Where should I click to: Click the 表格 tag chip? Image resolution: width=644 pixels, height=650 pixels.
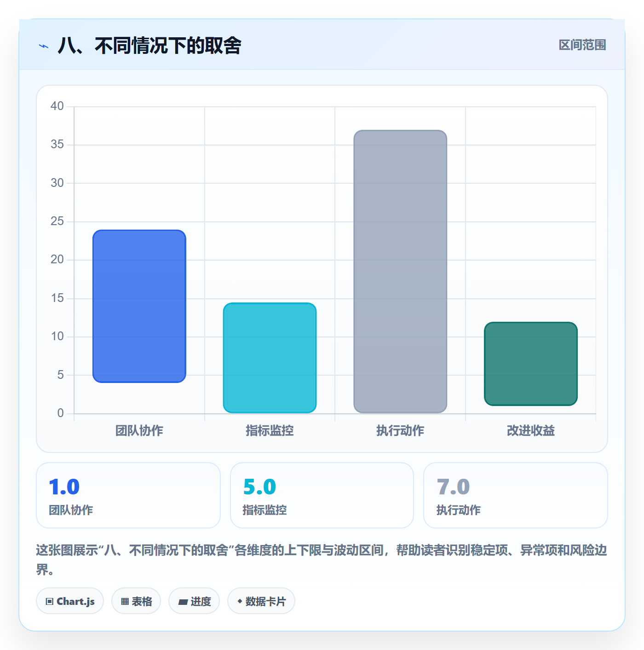point(136,601)
